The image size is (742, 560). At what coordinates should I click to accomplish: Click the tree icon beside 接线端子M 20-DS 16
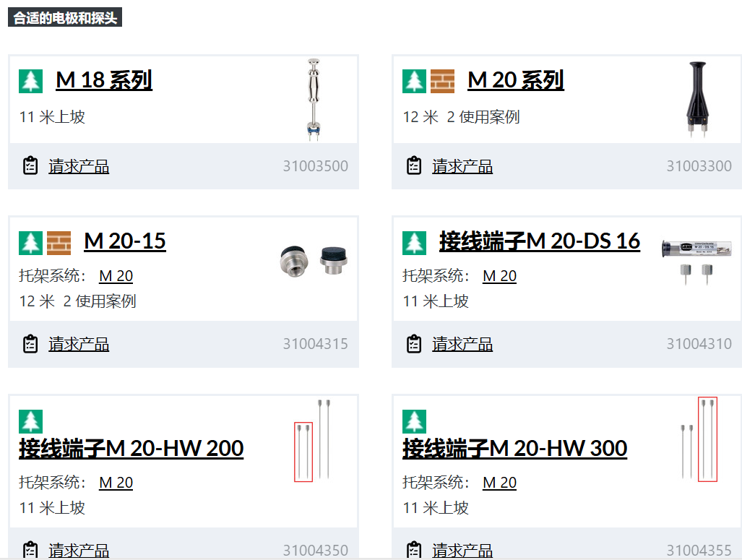click(x=415, y=243)
